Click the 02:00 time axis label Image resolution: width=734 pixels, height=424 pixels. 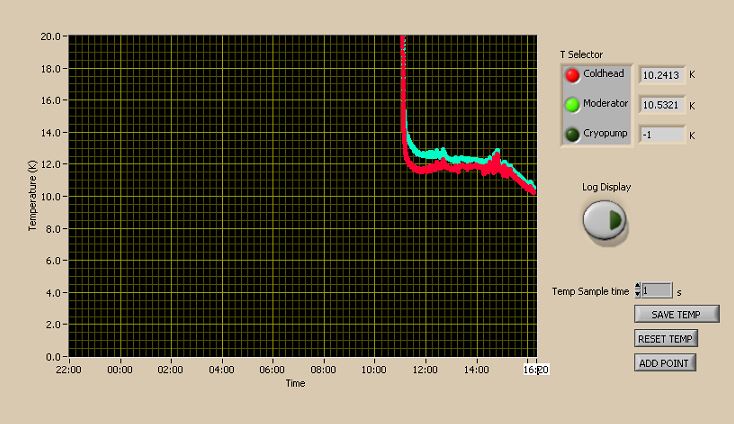click(170, 370)
